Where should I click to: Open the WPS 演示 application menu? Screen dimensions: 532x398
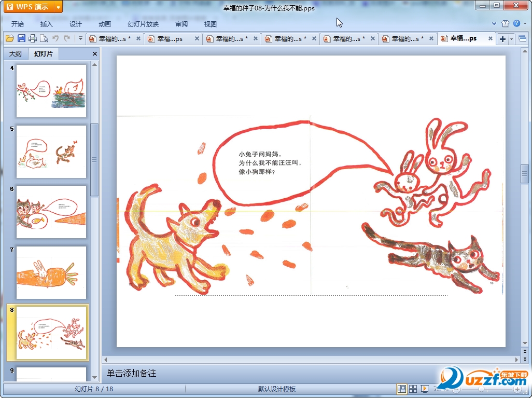(29, 6)
